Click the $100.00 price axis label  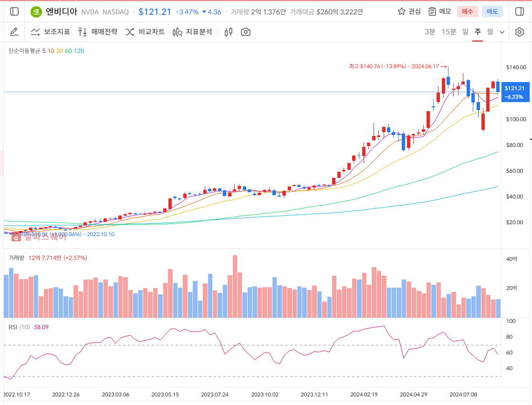tap(516, 119)
